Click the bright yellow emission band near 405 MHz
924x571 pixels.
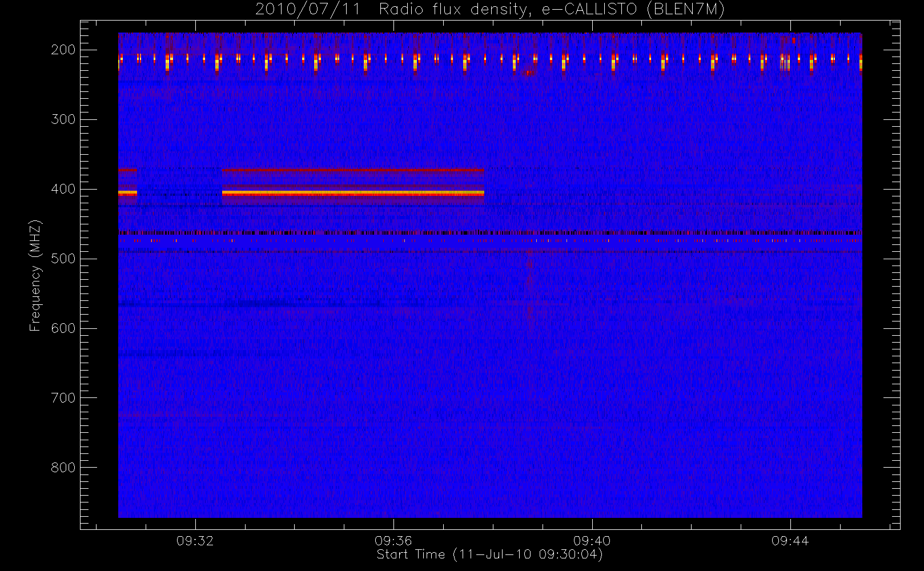353,193
